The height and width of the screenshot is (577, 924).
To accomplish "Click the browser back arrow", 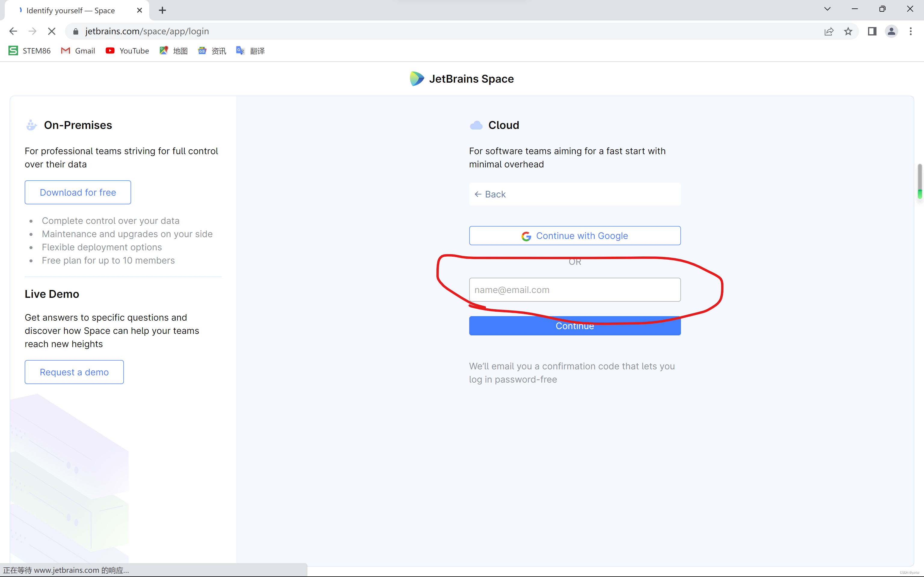I will 13,31.
